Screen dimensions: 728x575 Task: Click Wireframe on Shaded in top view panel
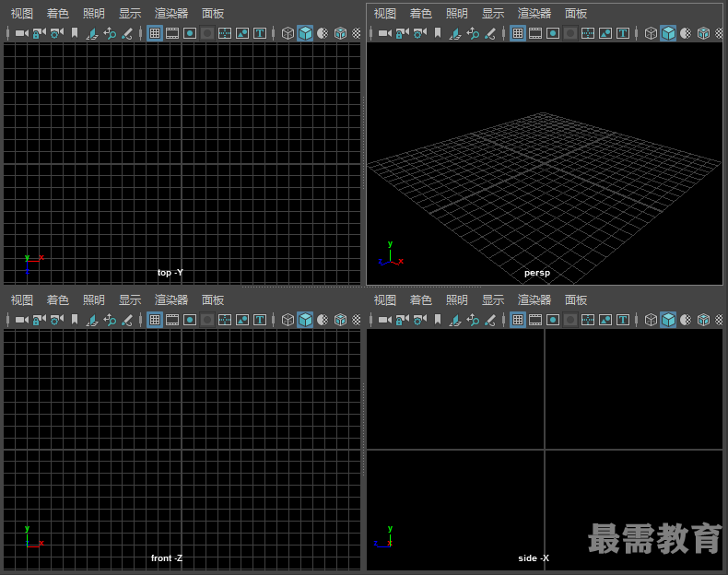[x=340, y=33]
